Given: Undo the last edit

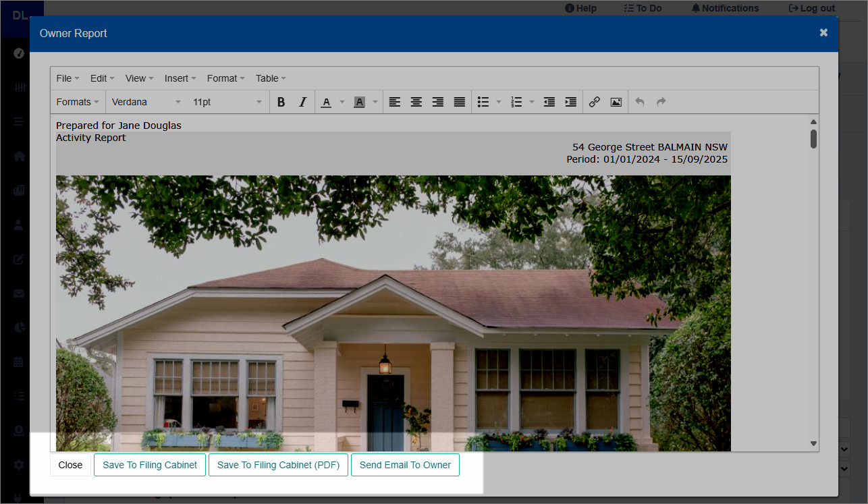Looking at the screenshot, I should click(x=640, y=102).
